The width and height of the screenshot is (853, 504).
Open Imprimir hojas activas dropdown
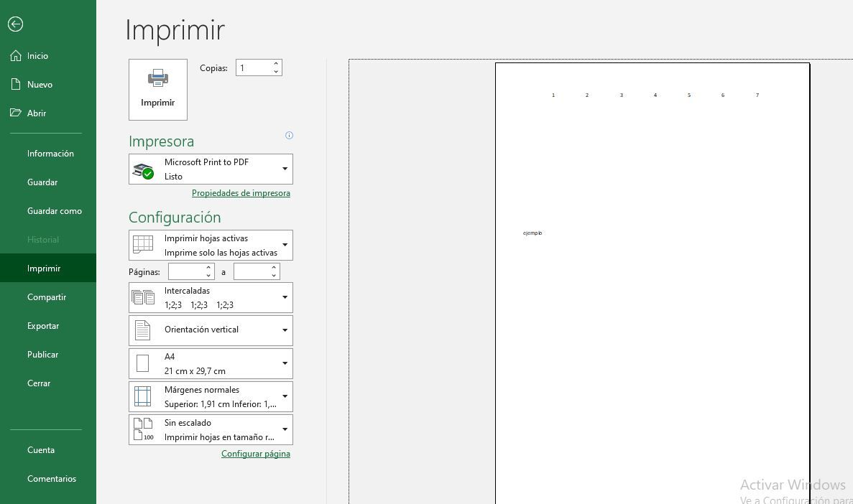tap(285, 246)
